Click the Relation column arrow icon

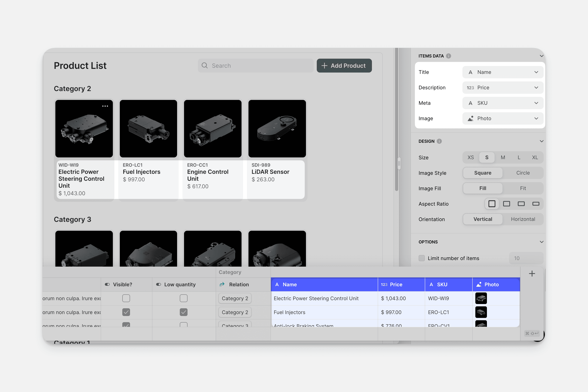pos(222,285)
